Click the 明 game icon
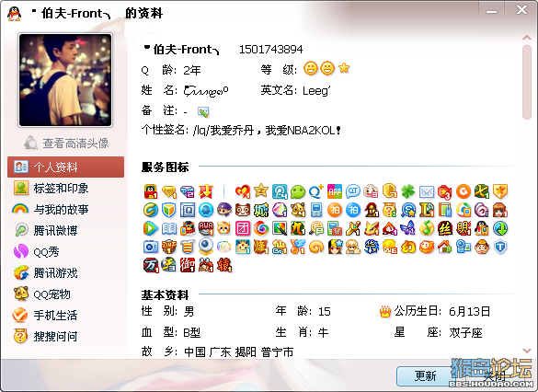The image size is (538, 392). pyautogui.click(x=464, y=228)
